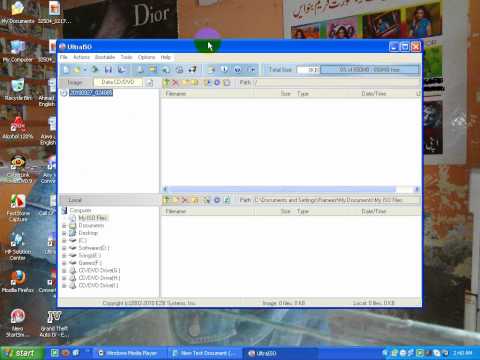Viewport: 480px width, 360px height.
Task: Open the Bootable menu
Action: 105,57
